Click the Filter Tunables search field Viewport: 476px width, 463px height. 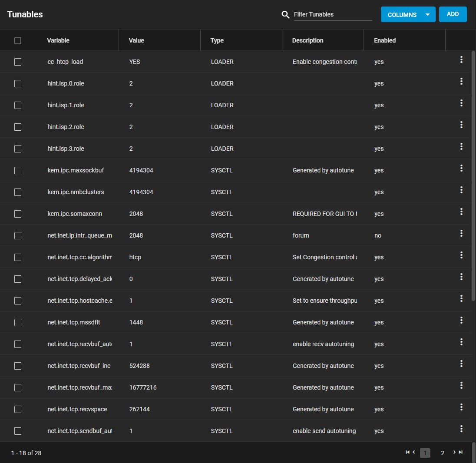click(333, 14)
